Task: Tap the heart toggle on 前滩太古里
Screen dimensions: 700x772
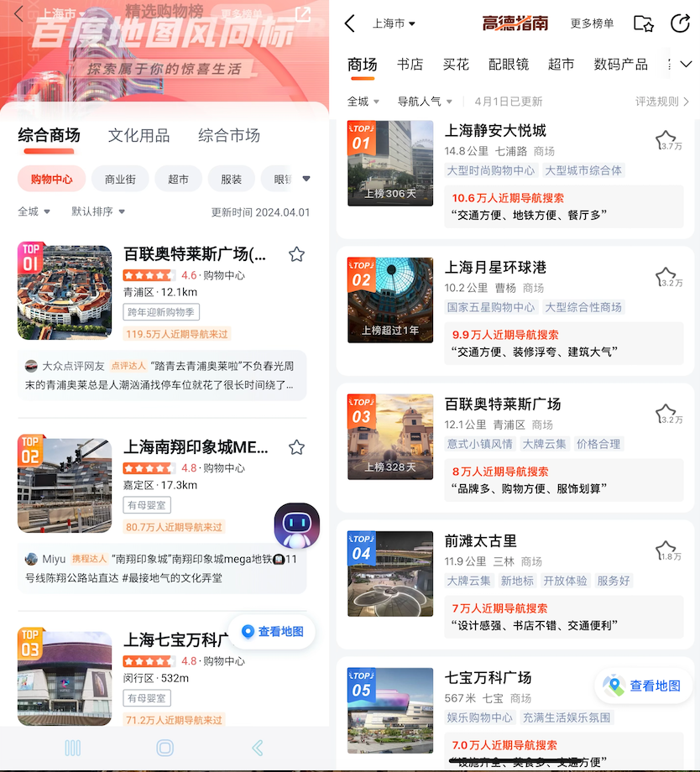Action: click(666, 550)
